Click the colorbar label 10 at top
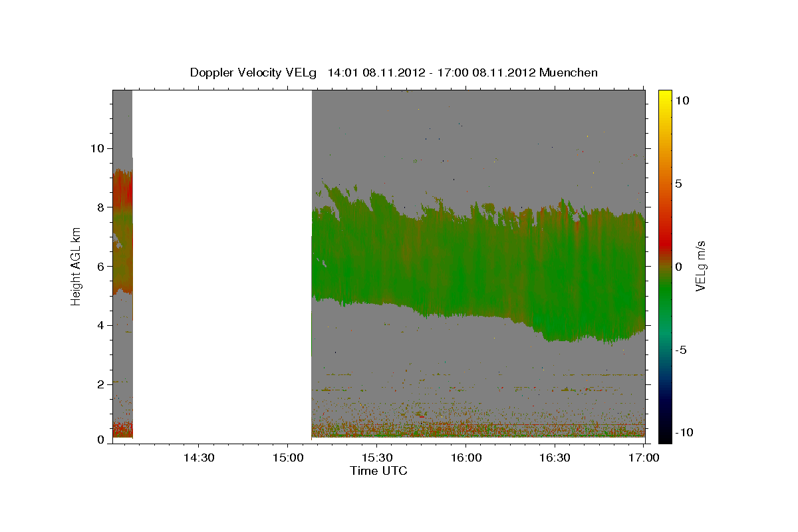This screenshot has width=798, height=532. 682,100
